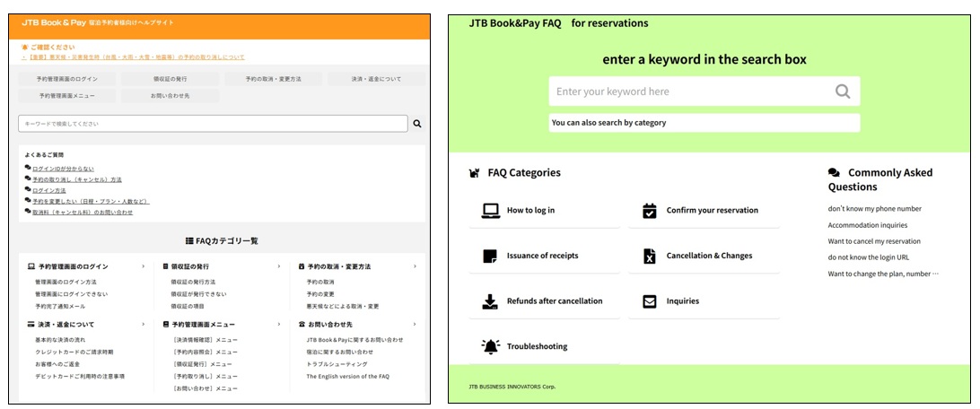Screen dimensions: 980x409
Task: Open the 領収証の発行 shortcut button at top
Action: [x=170, y=79]
